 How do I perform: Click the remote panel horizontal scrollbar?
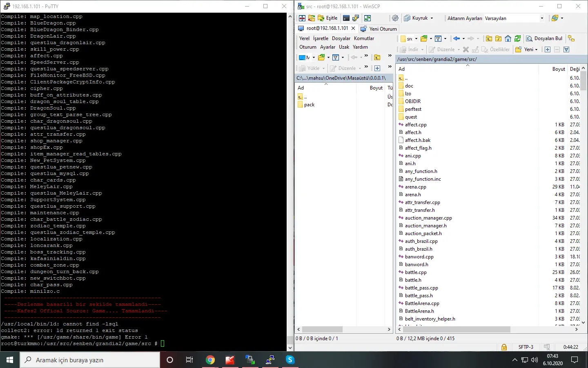[x=457, y=329]
